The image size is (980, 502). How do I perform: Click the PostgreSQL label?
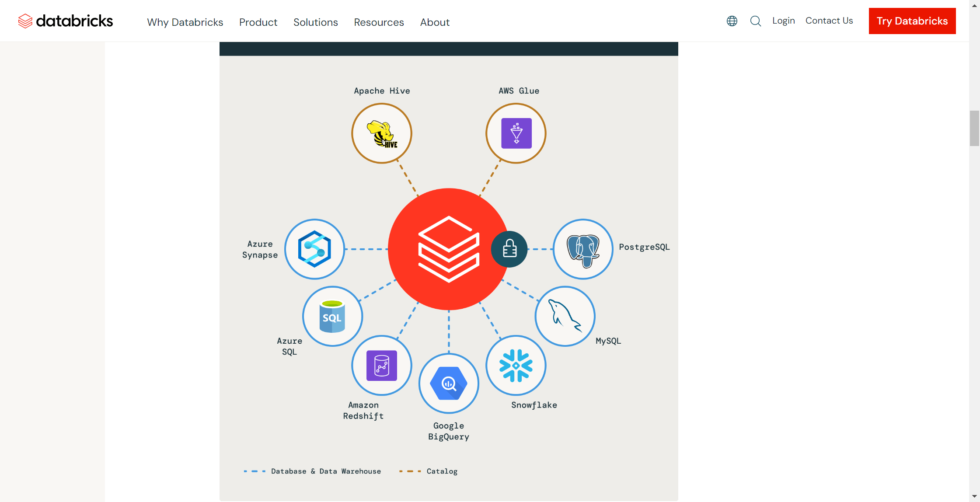coord(644,247)
